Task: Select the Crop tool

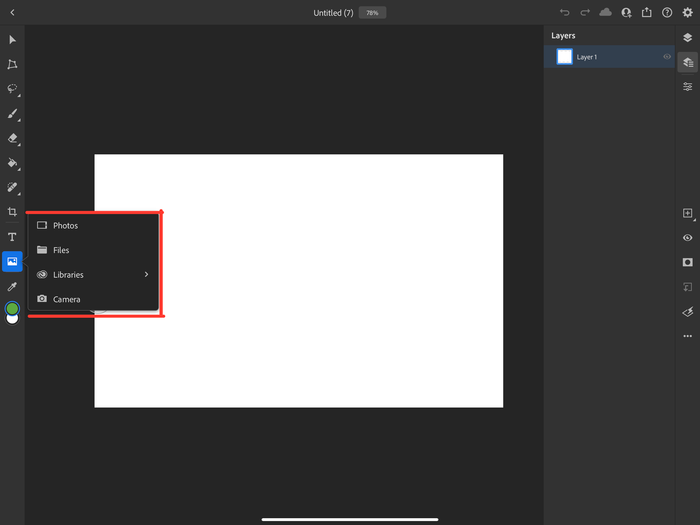Action: pyautogui.click(x=12, y=212)
